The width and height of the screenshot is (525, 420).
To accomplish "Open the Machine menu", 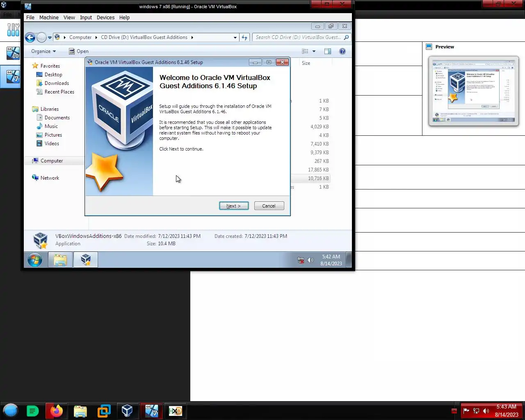I will (49, 18).
